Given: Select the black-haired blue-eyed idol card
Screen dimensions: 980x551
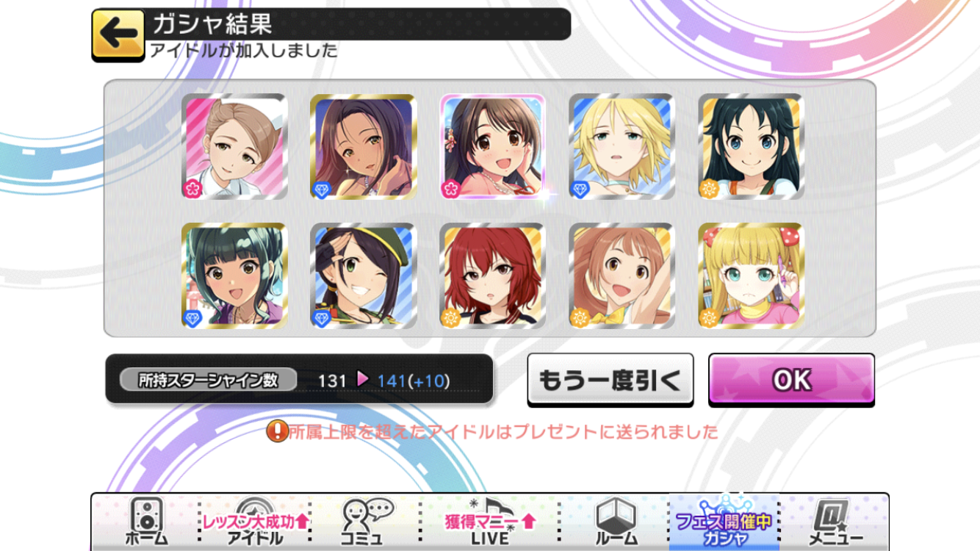Looking at the screenshot, I should point(752,146).
